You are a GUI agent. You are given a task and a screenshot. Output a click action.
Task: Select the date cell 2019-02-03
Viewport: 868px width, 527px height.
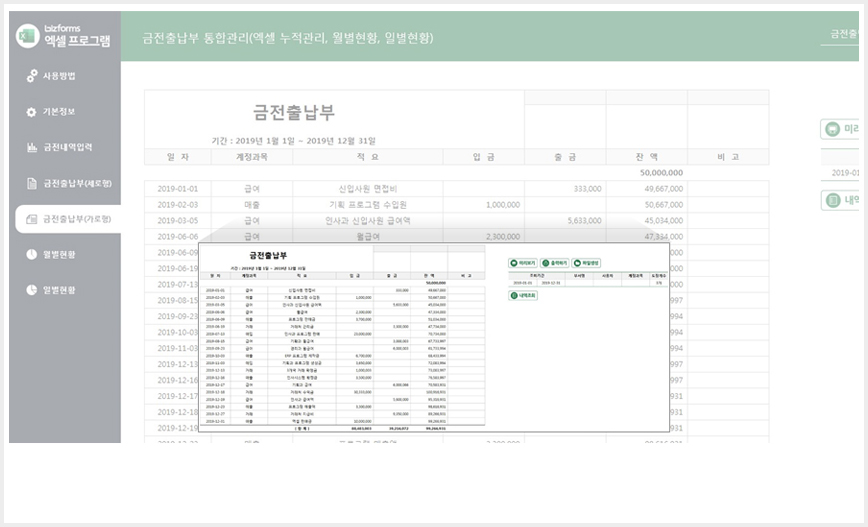178,205
